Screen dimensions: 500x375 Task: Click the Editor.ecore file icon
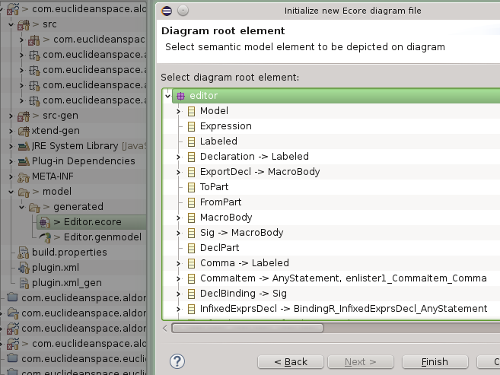click(x=45, y=222)
